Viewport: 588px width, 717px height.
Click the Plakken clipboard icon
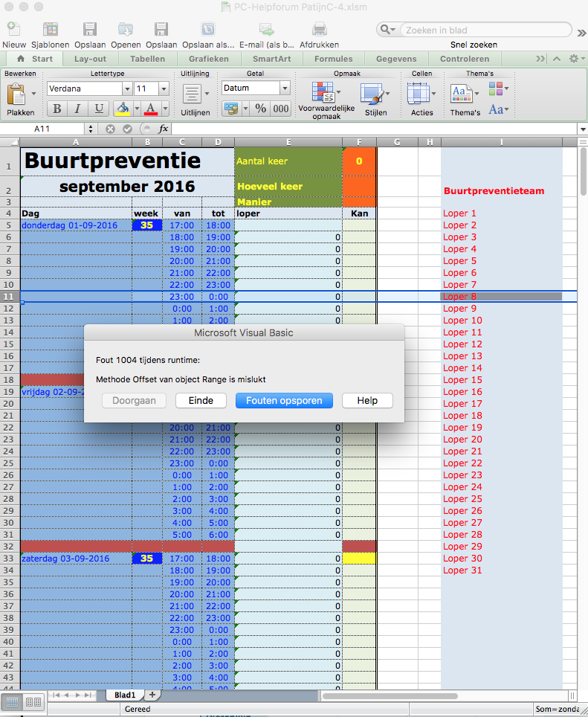point(17,94)
